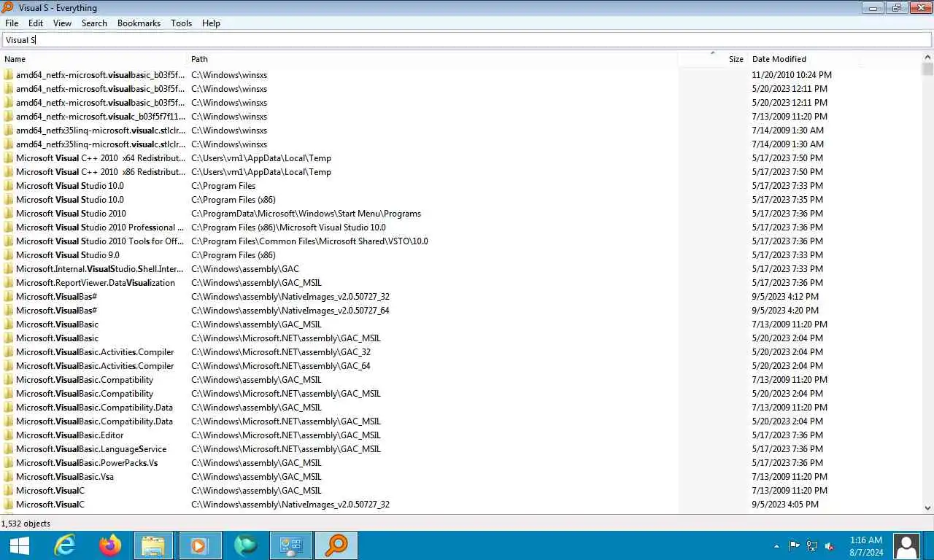934x560 pixels.
Task: Open the Help menu
Action: pos(211,23)
